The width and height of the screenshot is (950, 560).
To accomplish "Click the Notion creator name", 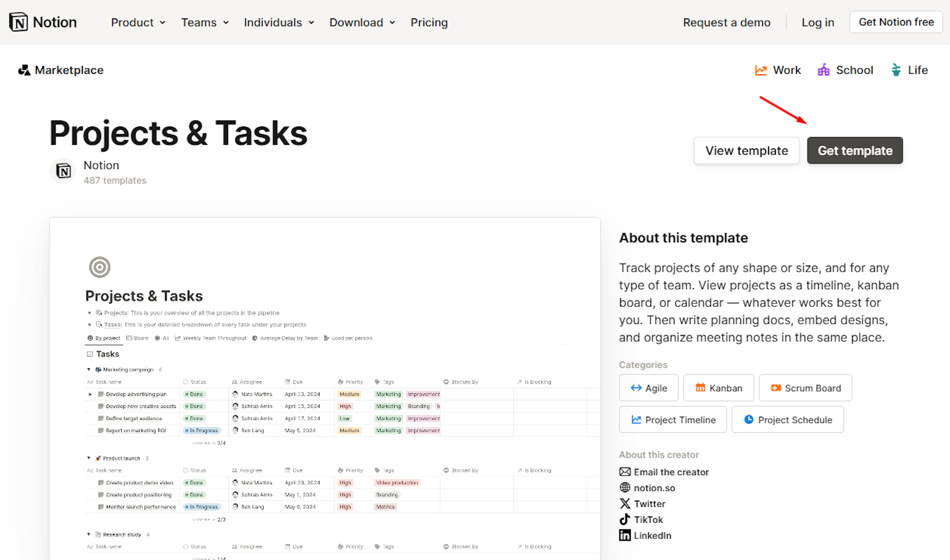I will coord(101,165).
